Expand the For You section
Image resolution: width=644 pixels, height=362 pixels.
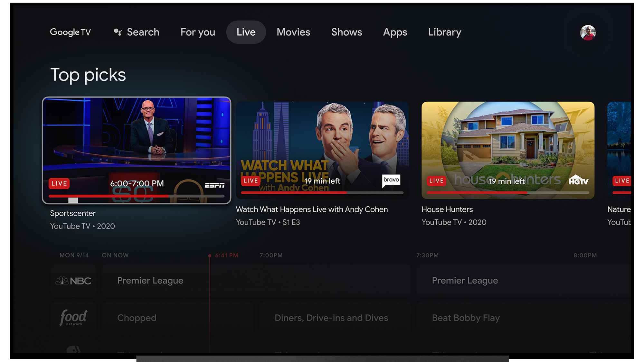point(198,32)
